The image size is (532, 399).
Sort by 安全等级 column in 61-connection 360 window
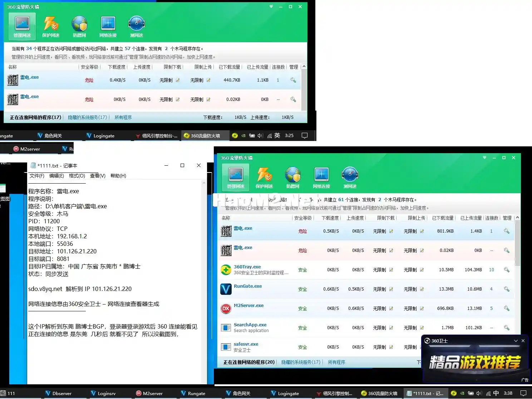click(303, 218)
